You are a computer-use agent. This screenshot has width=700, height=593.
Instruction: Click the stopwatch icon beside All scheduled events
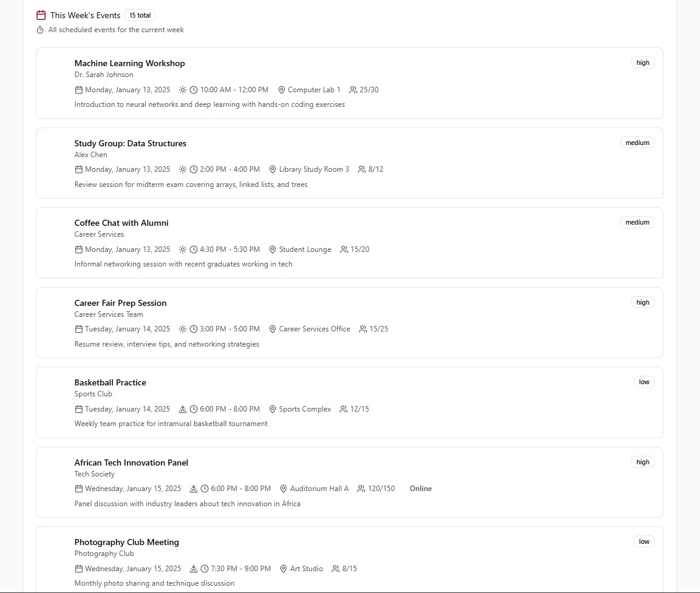click(x=40, y=30)
